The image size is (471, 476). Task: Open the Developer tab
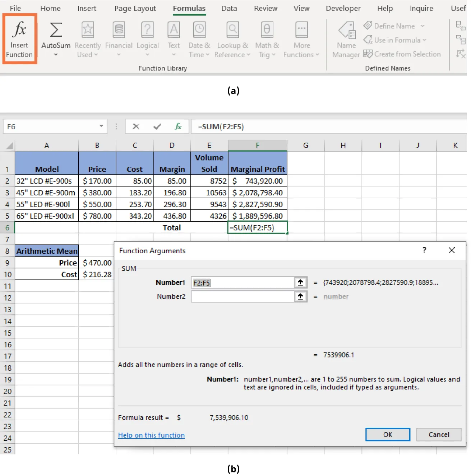(x=343, y=8)
